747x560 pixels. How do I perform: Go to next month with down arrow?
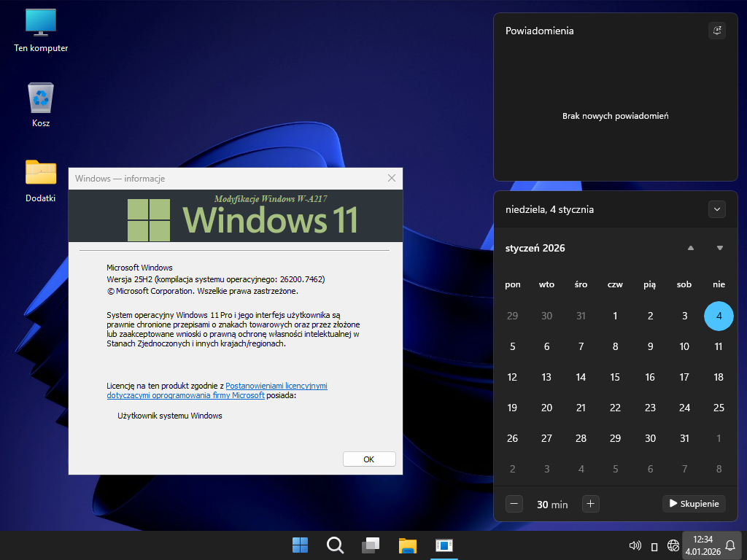(720, 248)
